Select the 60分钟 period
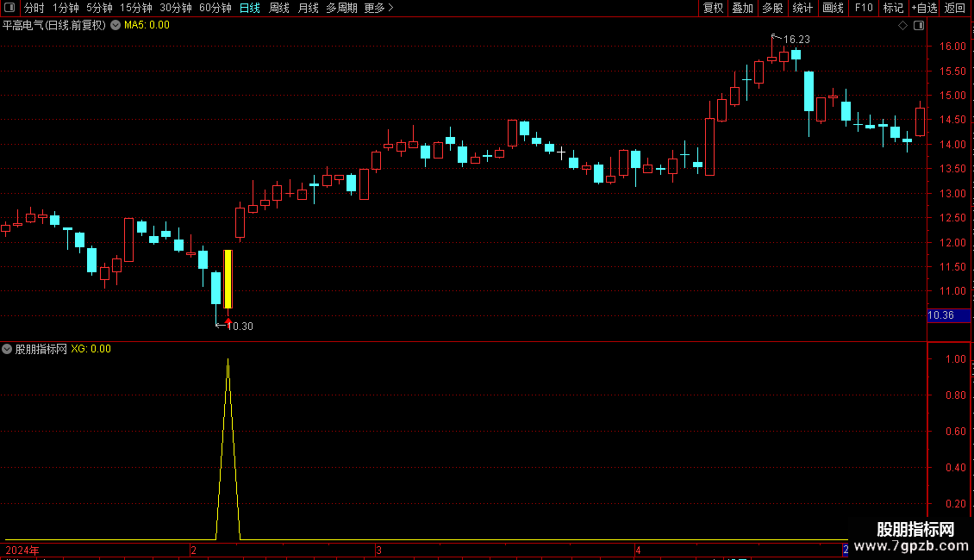 [215, 8]
